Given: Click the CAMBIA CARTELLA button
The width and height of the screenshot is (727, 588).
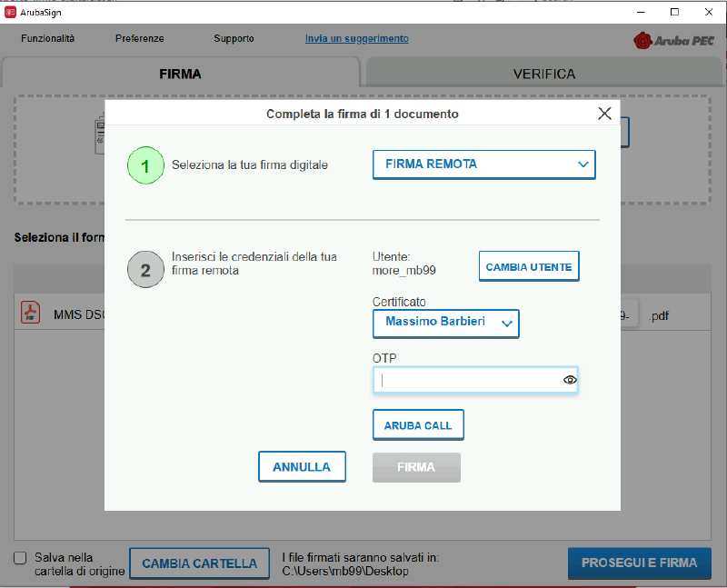Looking at the screenshot, I should pyautogui.click(x=199, y=563).
